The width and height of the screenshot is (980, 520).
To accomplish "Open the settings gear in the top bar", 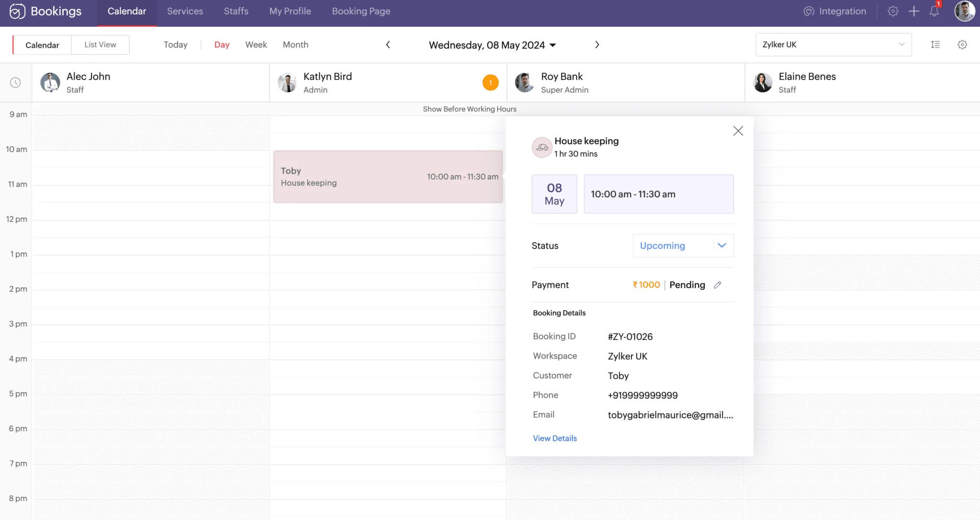I will [x=893, y=11].
